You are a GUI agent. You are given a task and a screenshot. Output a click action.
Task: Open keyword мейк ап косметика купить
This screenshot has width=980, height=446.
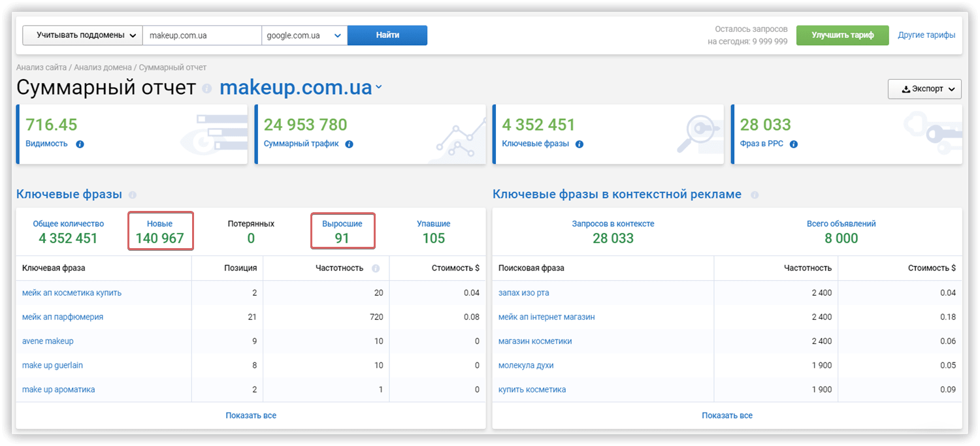click(x=72, y=293)
